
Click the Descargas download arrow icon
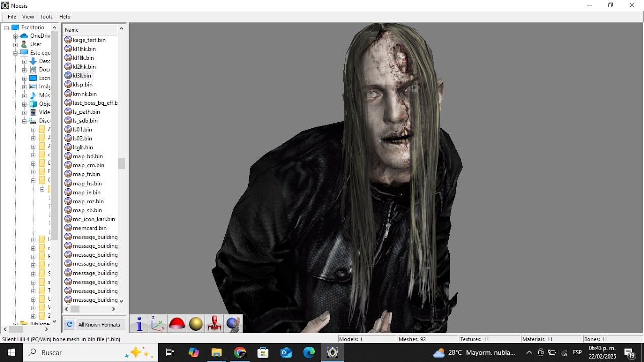[x=33, y=61]
